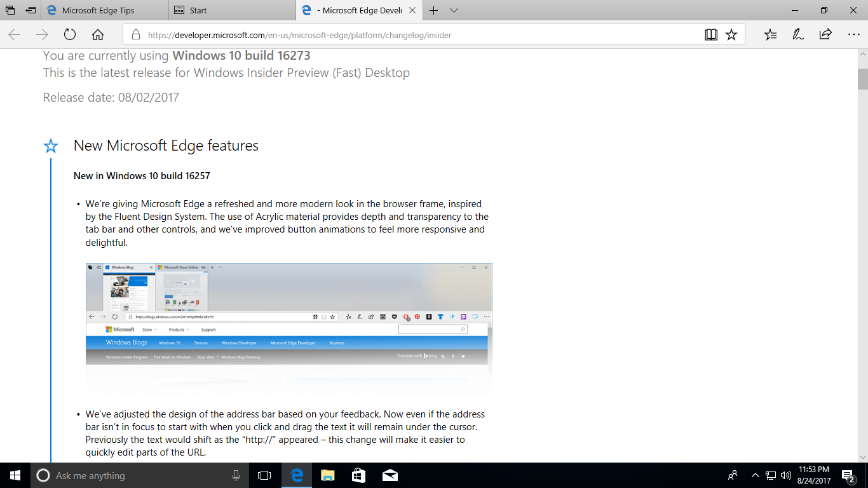Open the Home page
Screen dimensions: 868x488
click(x=98, y=35)
